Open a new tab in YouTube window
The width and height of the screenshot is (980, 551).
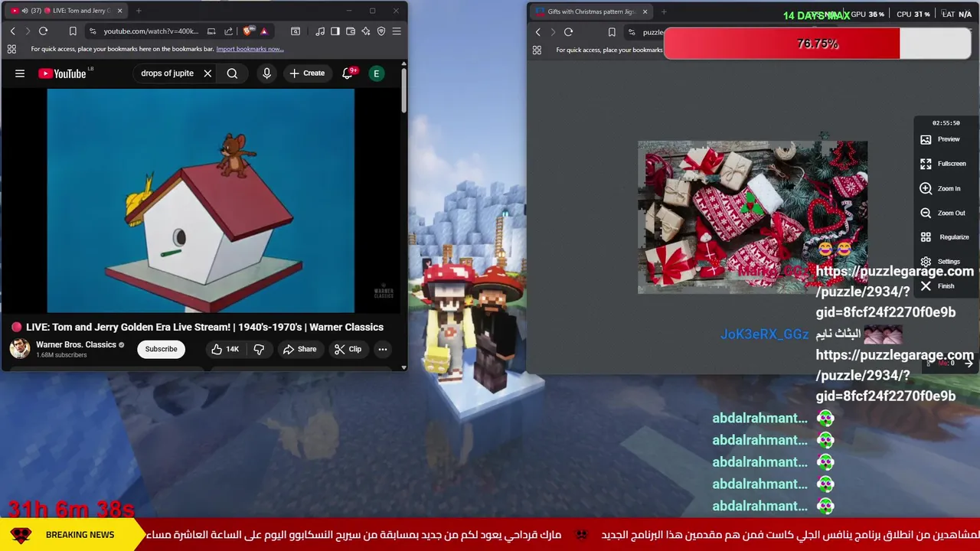[x=139, y=11]
